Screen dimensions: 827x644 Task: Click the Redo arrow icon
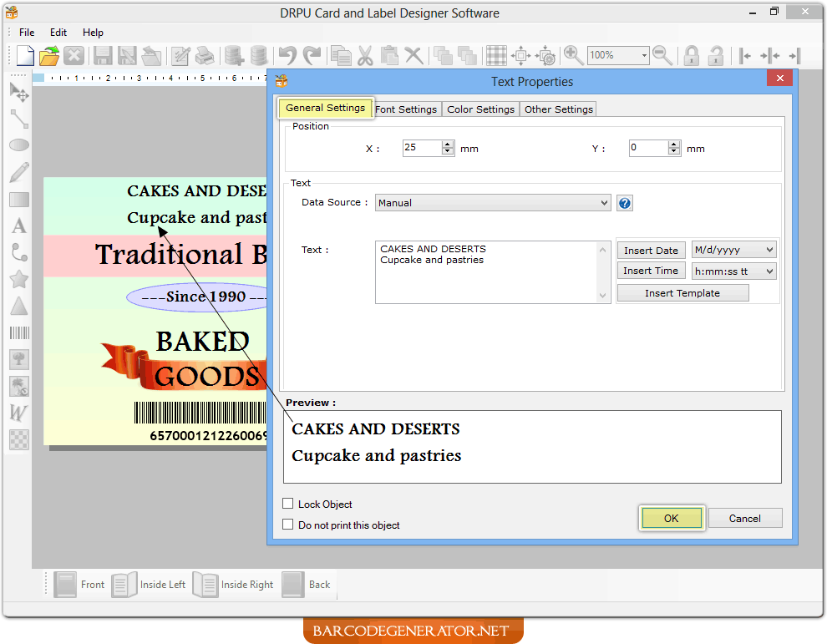312,55
